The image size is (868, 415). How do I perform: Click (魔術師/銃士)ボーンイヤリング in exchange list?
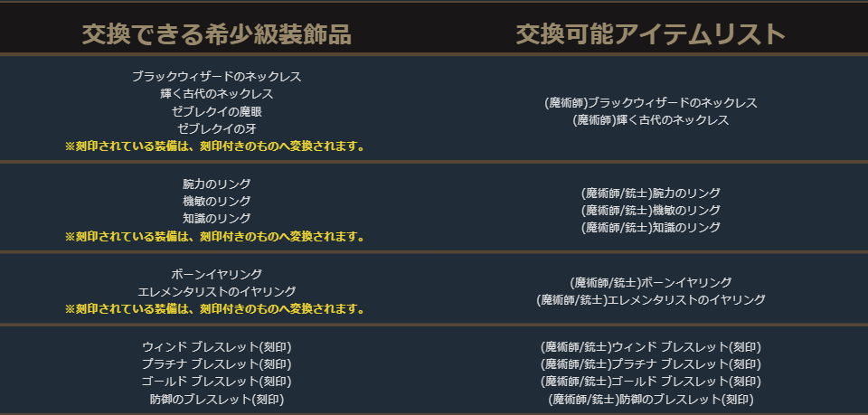[x=650, y=282]
